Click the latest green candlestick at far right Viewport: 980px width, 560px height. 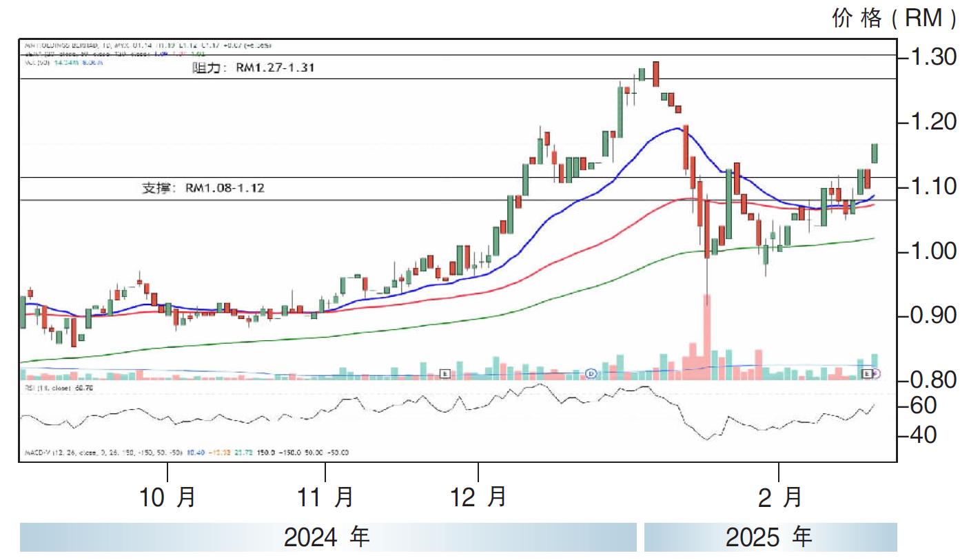875,153
